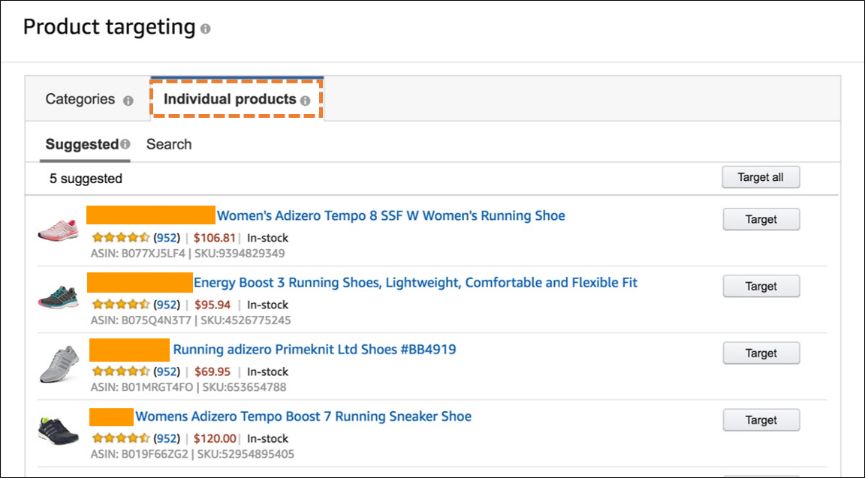865x478 pixels.
Task: Target the Energy Boost 3 Running Shoes
Action: tap(761, 287)
